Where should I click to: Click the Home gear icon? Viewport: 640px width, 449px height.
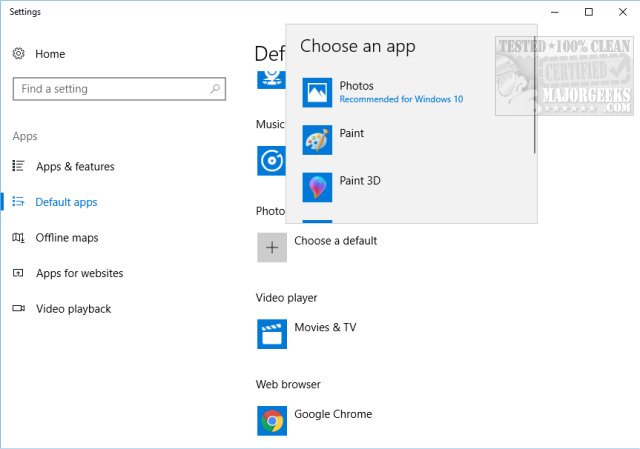point(19,54)
